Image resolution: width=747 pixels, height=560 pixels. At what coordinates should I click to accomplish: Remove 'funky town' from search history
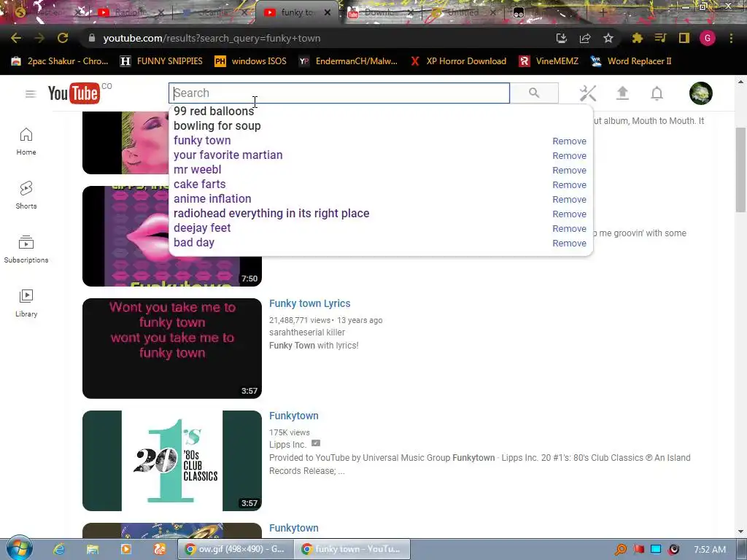(569, 141)
